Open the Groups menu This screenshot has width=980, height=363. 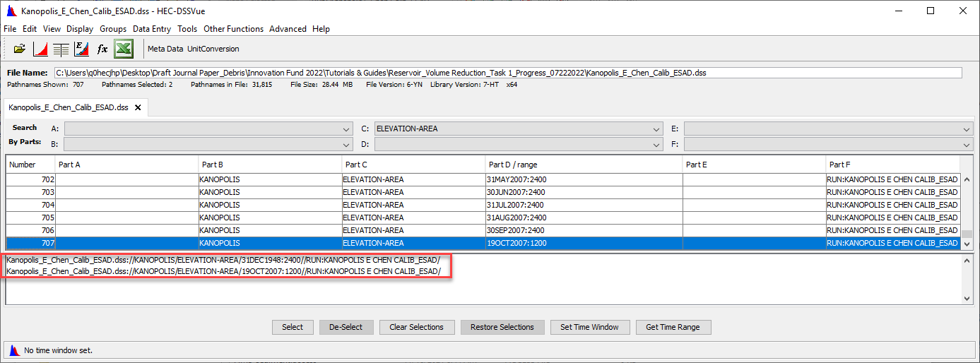coord(113,29)
